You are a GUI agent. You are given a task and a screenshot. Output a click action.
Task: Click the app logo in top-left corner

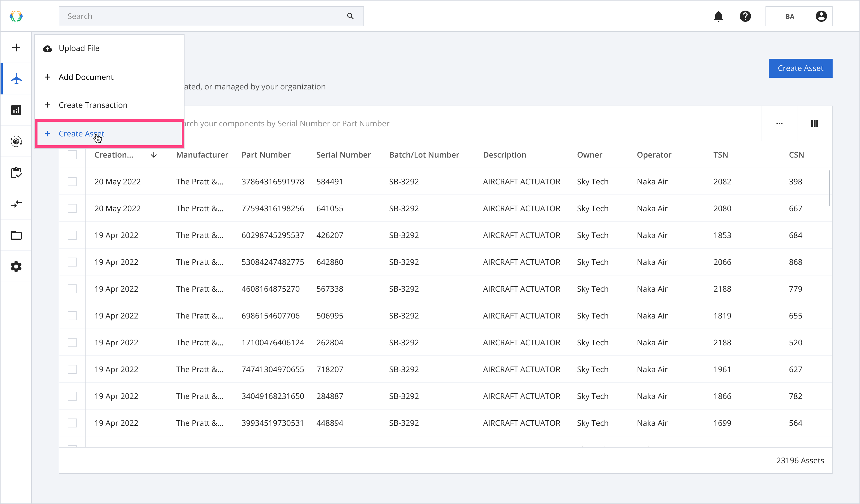16,16
